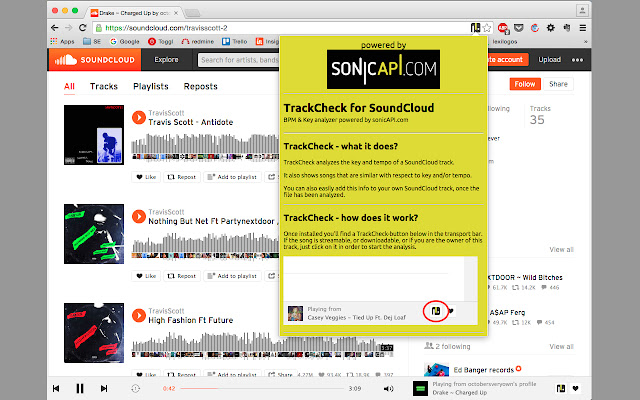Open Ed Banger records profile

(x=484, y=370)
